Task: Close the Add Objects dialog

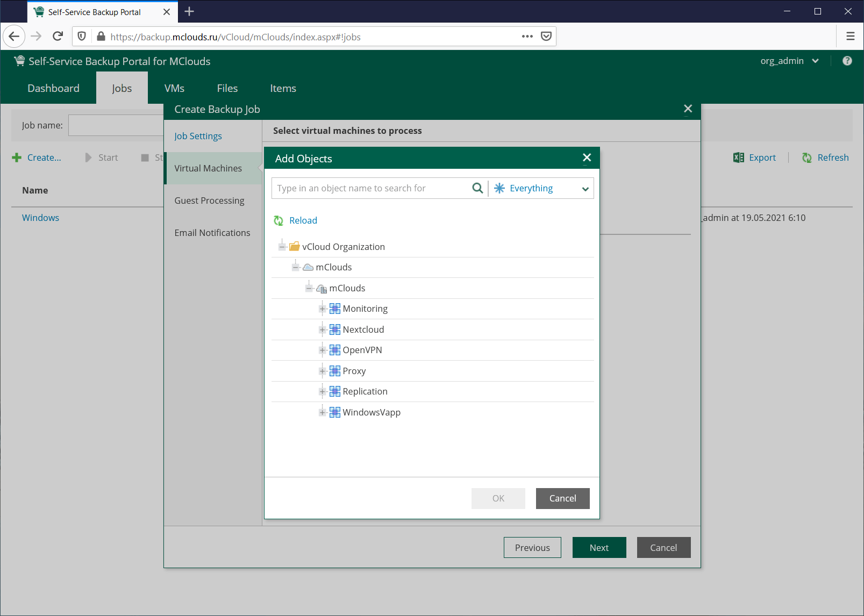Action: tap(587, 157)
